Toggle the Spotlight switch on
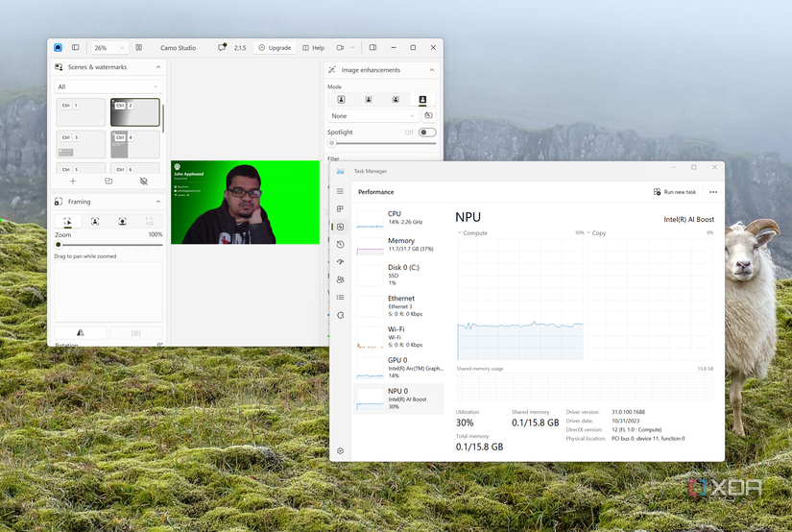792x532 pixels. [427, 133]
